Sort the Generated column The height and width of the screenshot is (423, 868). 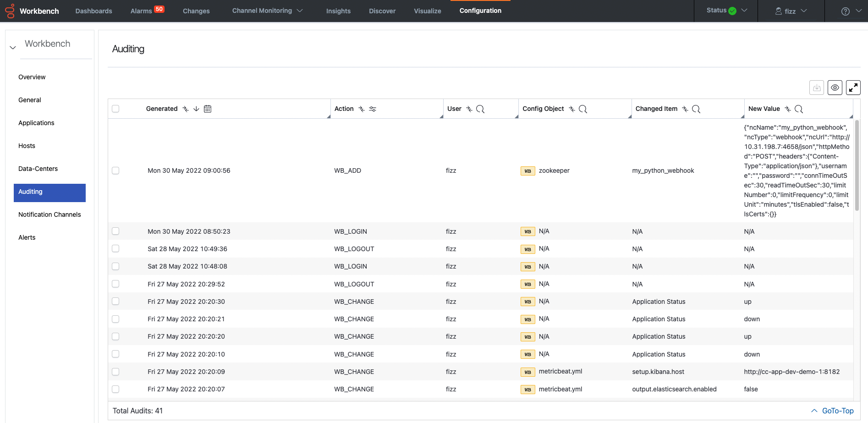point(197,109)
